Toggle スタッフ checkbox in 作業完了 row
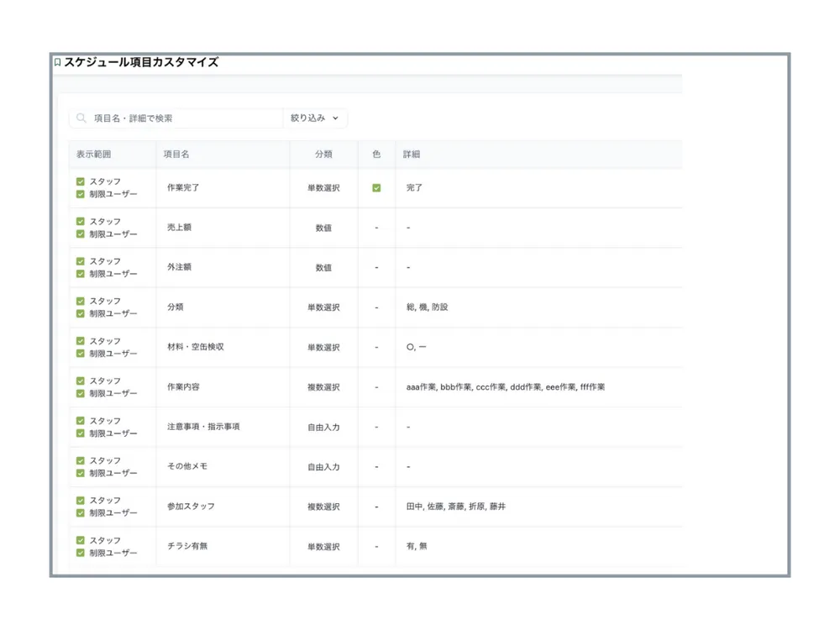Viewport: 840px width, 630px height. point(81,181)
